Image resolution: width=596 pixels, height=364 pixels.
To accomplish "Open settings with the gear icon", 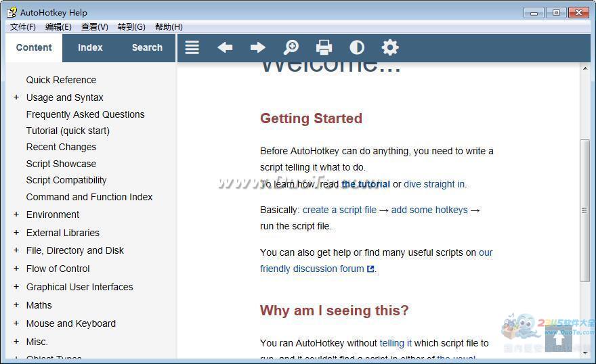I will point(390,47).
